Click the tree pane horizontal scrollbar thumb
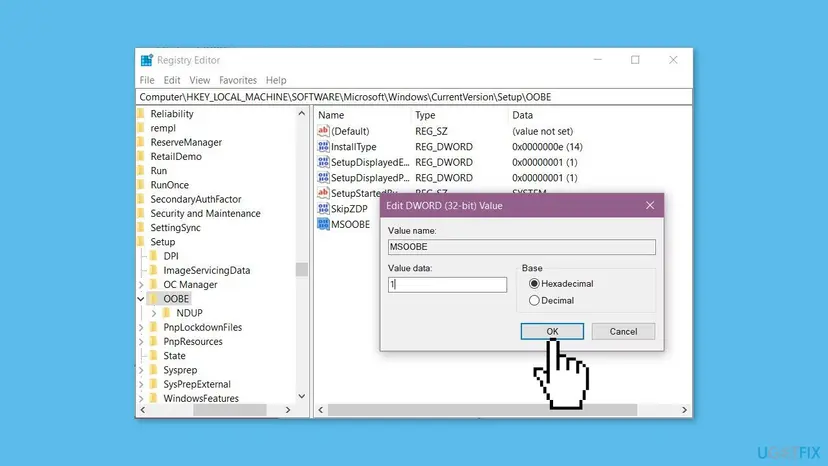Screen dimensions: 828x466 tap(229, 410)
